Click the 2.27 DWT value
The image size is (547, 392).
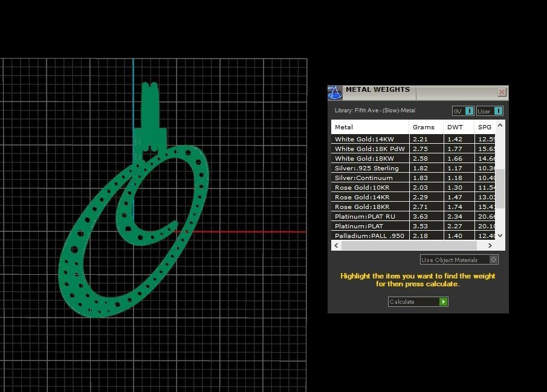[455, 226]
